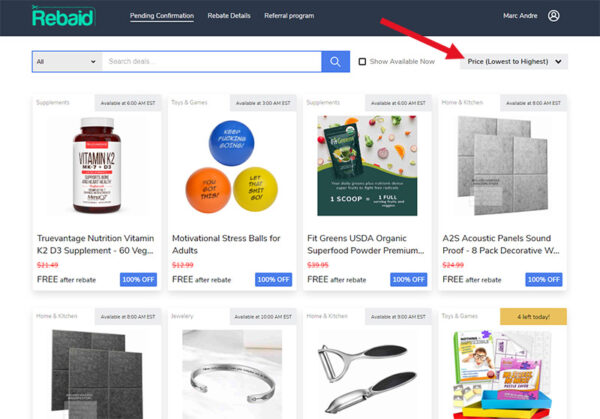
Task: Click the Truevantage Nutrition Vitamin product title
Action: click(96, 244)
